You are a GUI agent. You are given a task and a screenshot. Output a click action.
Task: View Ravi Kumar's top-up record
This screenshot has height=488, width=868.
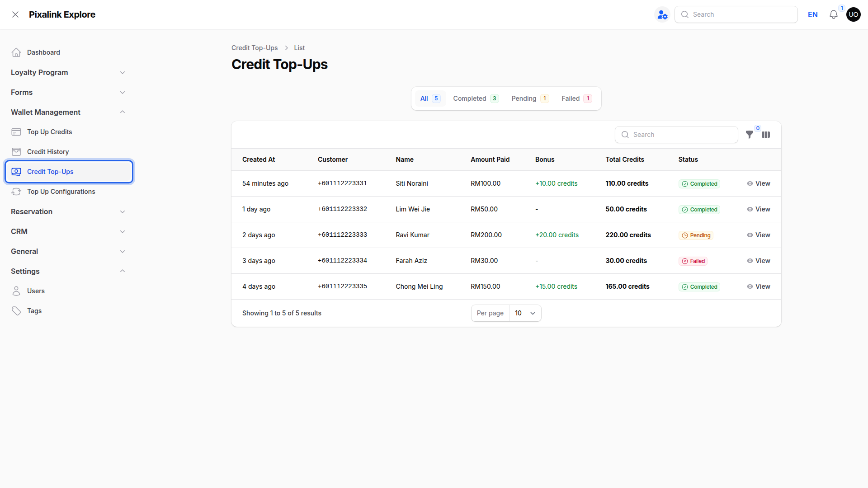(x=759, y=235)
